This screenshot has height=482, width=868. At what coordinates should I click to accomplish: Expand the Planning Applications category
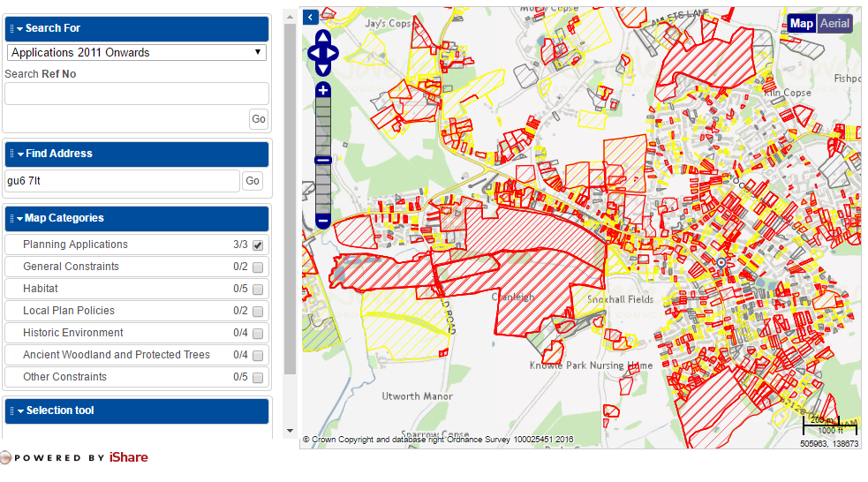(x=75, y=245)
